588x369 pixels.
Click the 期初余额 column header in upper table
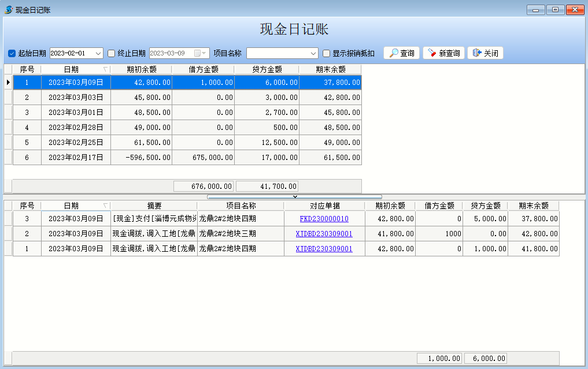tap(142, 69)
